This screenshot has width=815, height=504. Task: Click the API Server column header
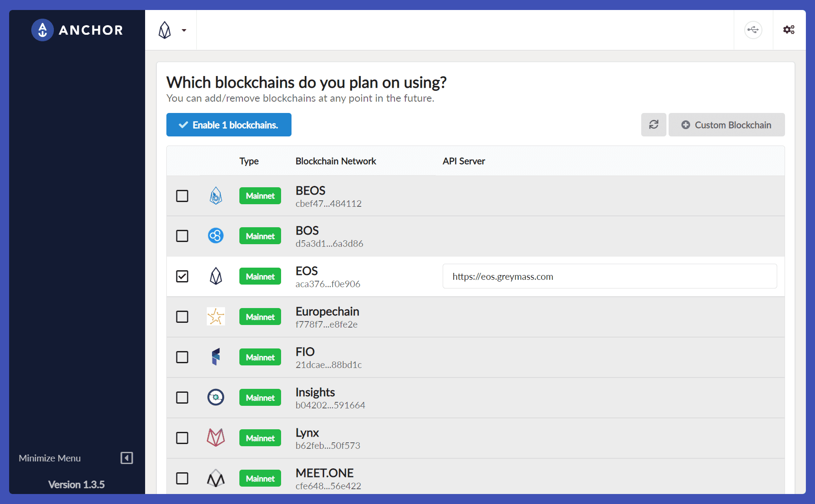(x=464, y=161)
